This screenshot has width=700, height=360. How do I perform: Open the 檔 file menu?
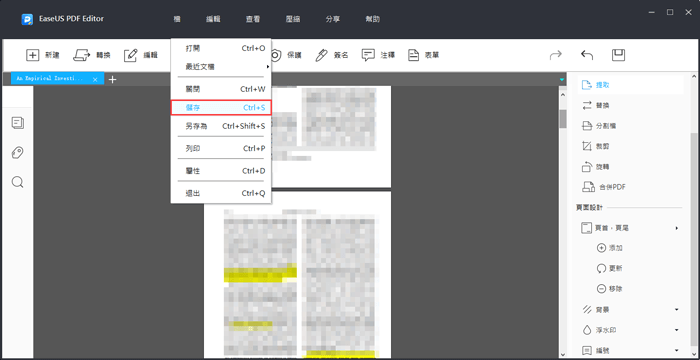point(177,19)
